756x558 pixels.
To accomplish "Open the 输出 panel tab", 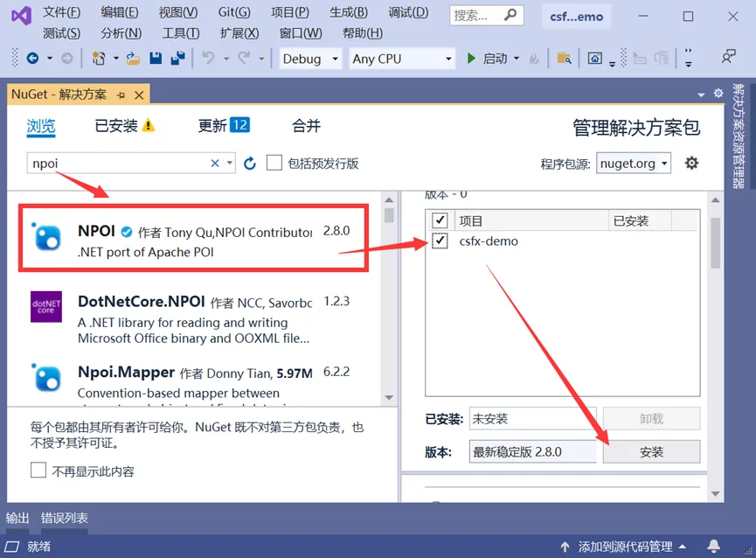I will (17, 518).
